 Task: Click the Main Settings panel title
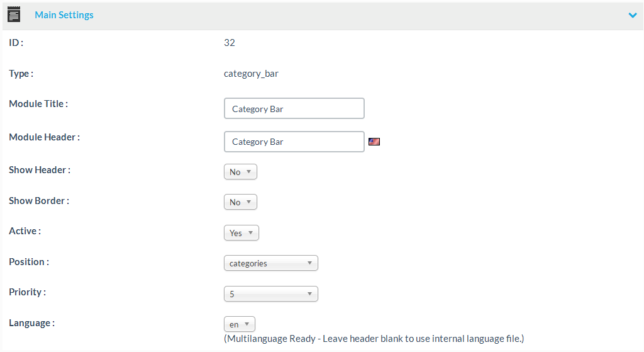[64, 15]
